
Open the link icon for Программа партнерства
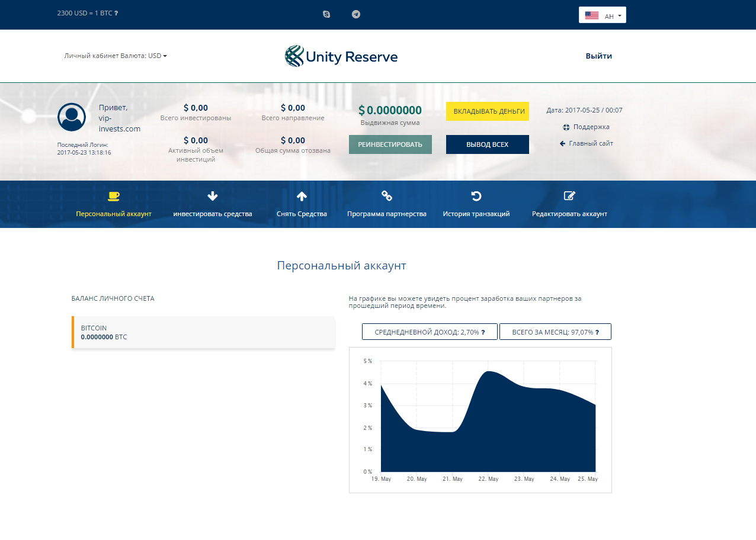click(x=387, y=195)
